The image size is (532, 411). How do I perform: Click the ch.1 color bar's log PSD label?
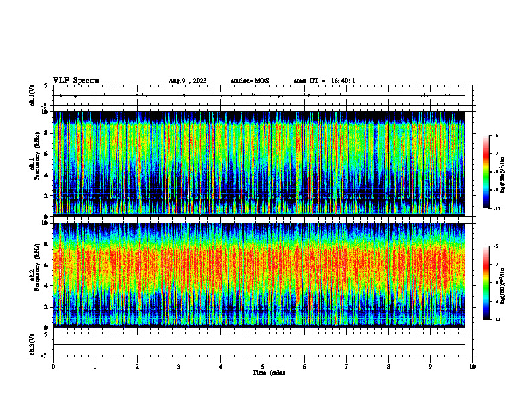click(503, 175)
